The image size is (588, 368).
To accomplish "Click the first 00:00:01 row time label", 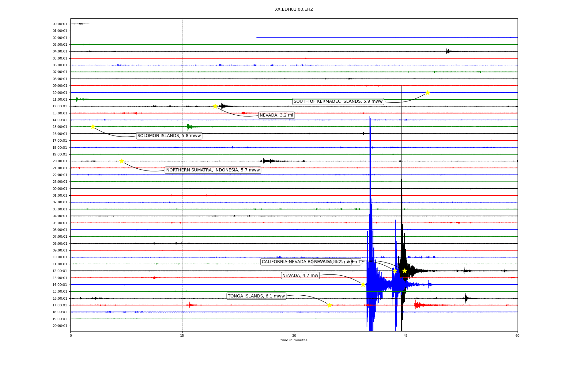I will coord(60,24).
